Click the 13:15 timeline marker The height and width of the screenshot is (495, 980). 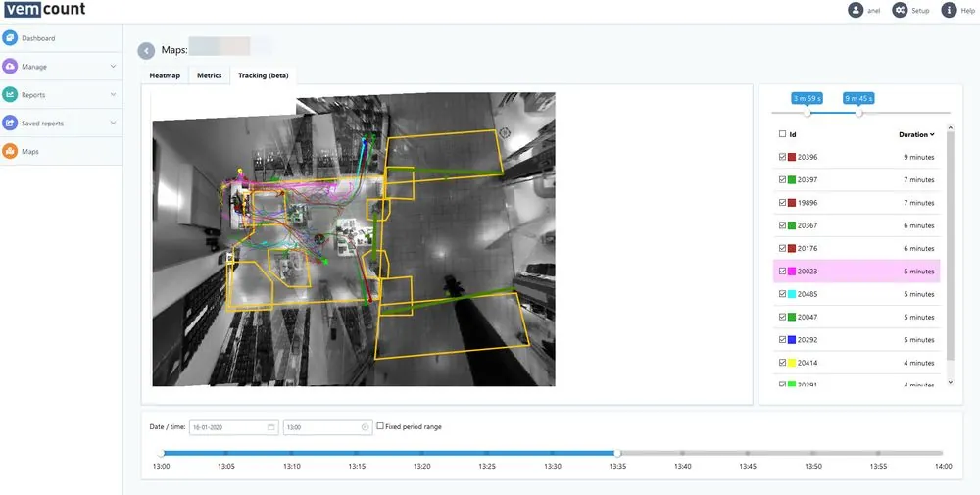pos(357,453)
